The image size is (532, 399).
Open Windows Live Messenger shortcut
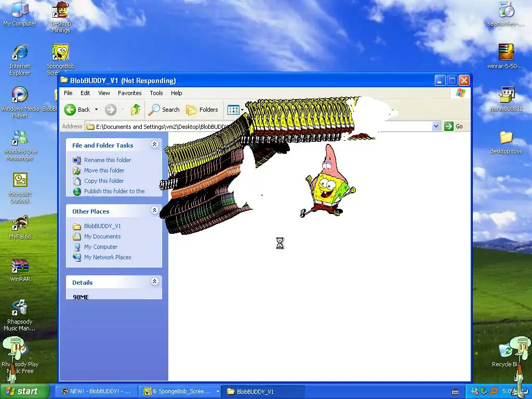click(20, 145)
